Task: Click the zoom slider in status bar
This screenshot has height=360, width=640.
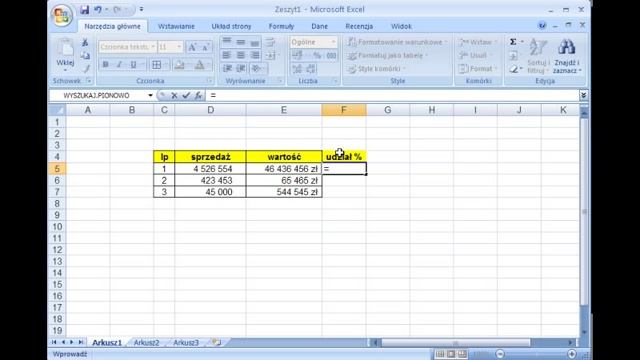Action: click(536, 354)
